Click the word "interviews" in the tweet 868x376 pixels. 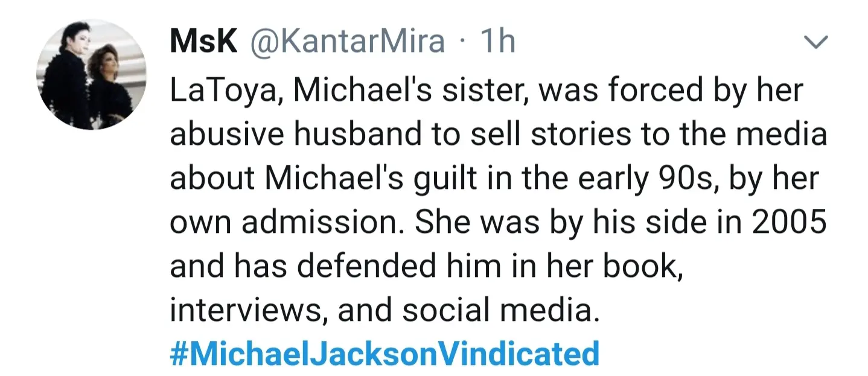coord(249,310)
